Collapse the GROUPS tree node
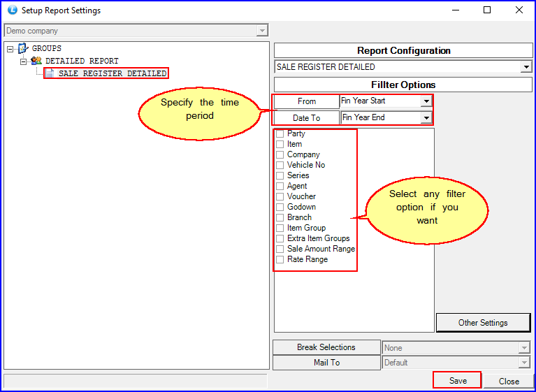 [x=10, y=49]
